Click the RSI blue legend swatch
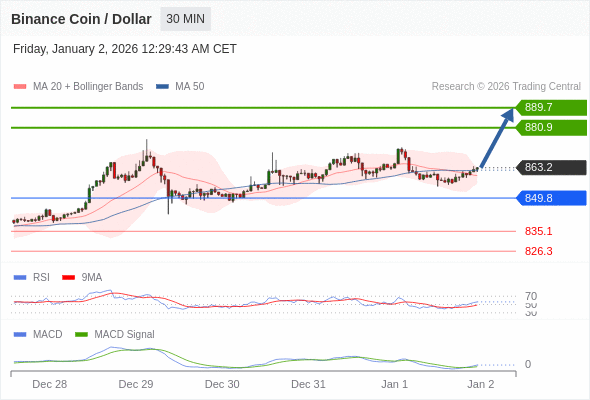 tap(20, 278)
